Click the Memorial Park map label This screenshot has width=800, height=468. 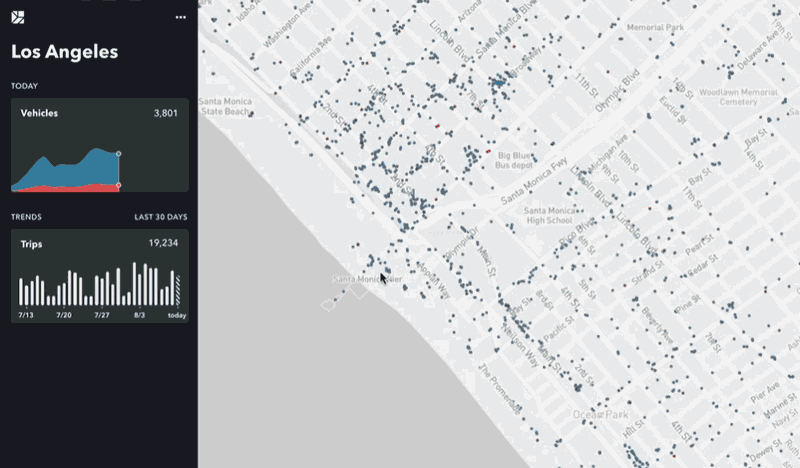[655, 28]
